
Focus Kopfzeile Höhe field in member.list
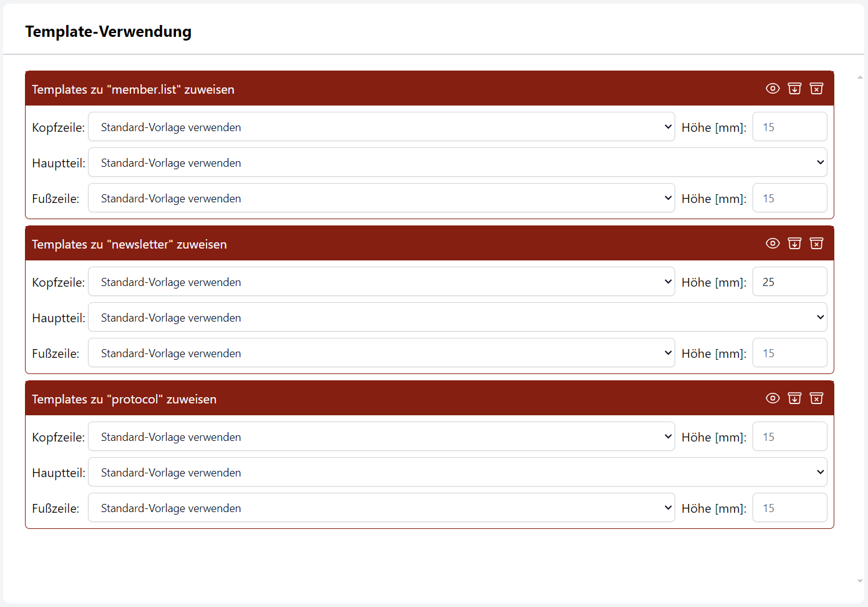790,127
